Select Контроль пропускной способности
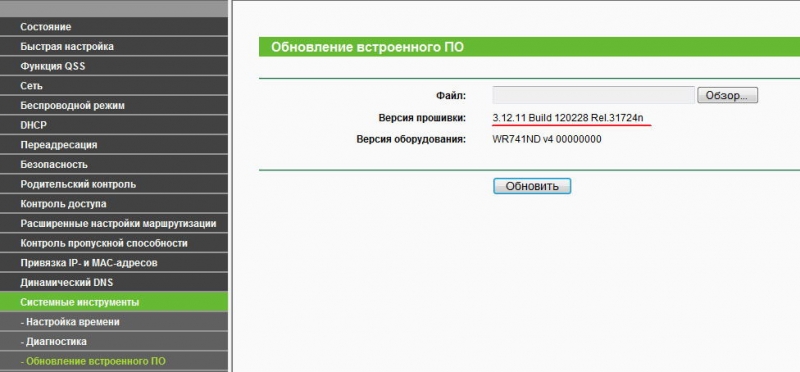The image size is (800, 372). tap(114, 243)
